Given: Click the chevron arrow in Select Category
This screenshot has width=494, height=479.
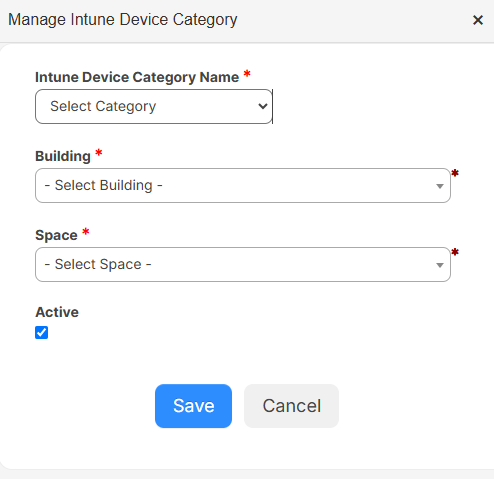Looking at the screenshot, I should [263, 106].
